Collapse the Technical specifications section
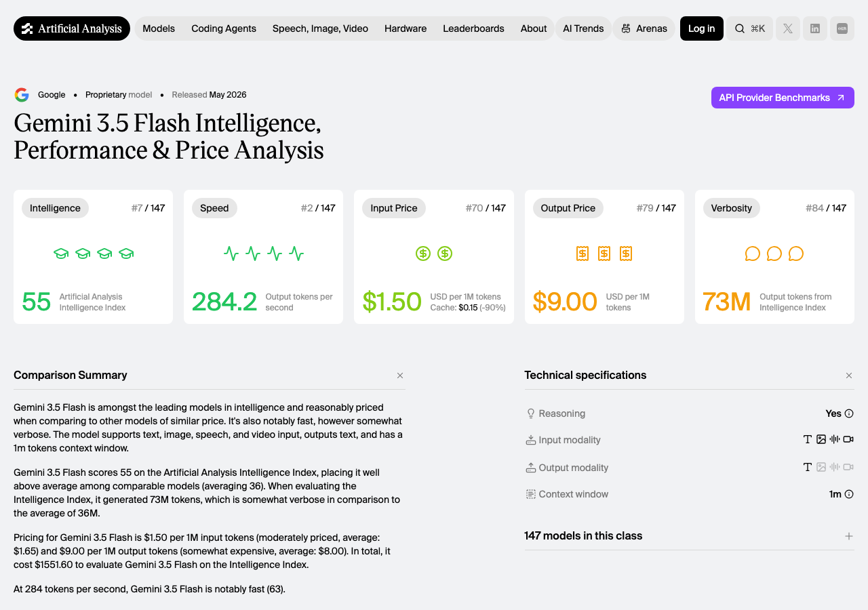This screenshot has width=868, height=610. point(849,375)
